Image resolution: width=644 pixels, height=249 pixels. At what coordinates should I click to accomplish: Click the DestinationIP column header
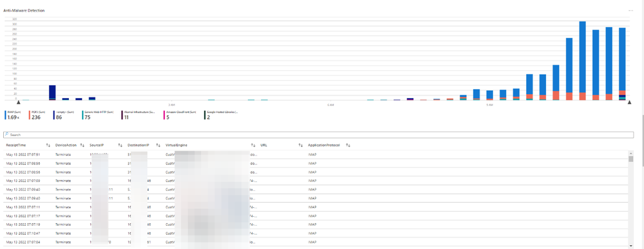pos(139,145)
